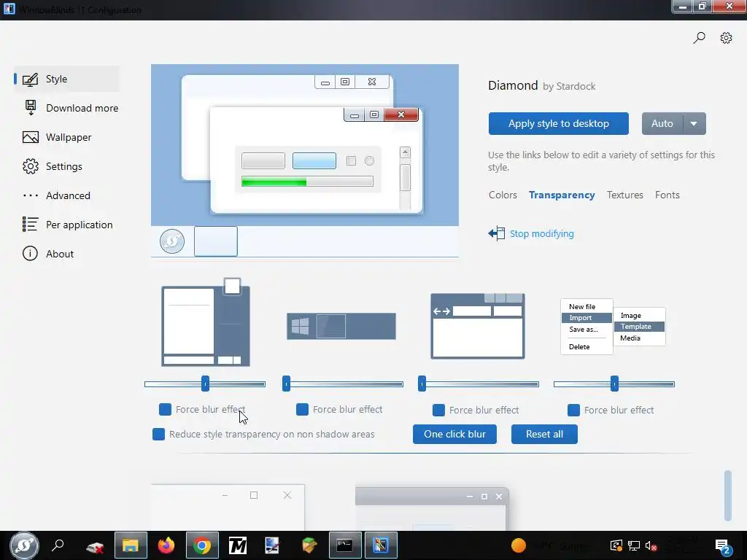Toggle Force blur effect for taskbar
The width and height of the screenshot is (747, 560).
pos(302,410)
